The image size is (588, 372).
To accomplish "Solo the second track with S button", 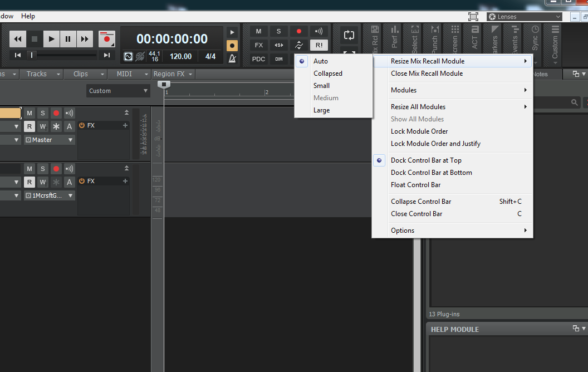I will [43, 169].
